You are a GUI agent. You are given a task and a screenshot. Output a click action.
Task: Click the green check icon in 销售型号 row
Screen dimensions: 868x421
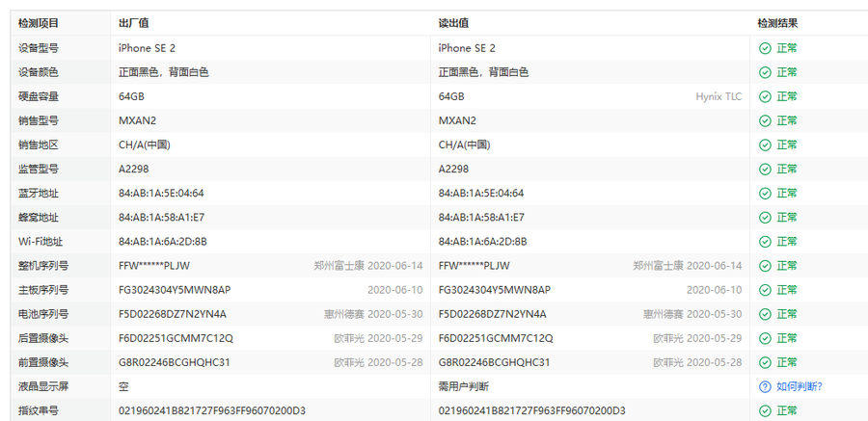[765, 120]
